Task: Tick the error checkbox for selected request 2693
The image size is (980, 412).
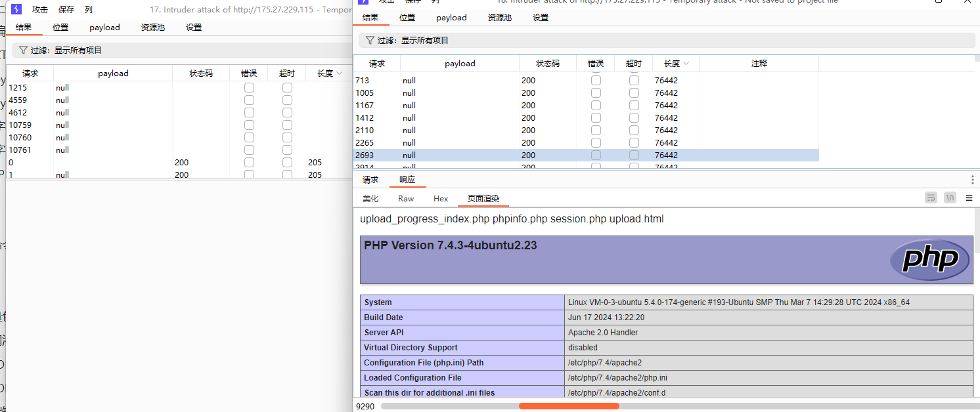Action: [x=596, y=155]
